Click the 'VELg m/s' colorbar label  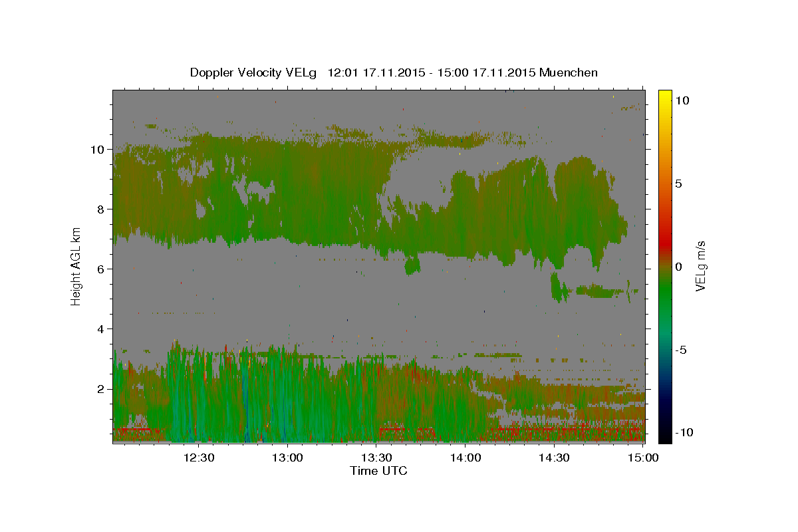(x=700, y=266)
